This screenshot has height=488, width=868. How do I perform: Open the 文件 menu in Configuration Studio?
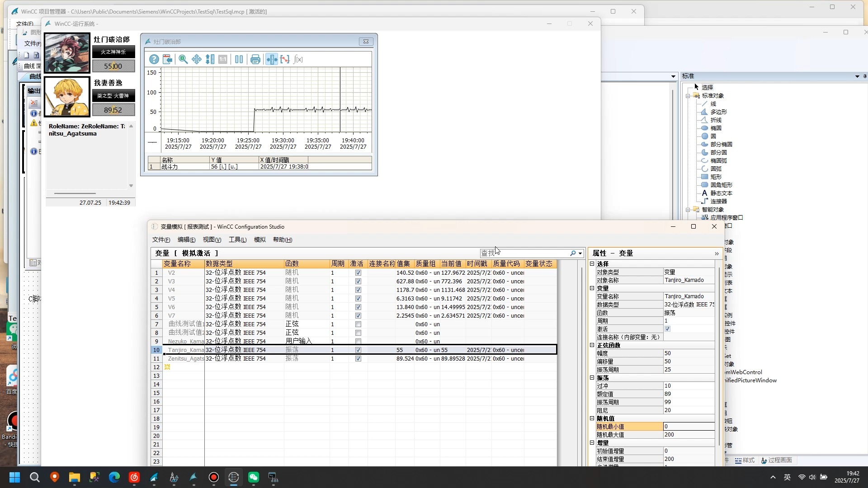tap(161, 239)
